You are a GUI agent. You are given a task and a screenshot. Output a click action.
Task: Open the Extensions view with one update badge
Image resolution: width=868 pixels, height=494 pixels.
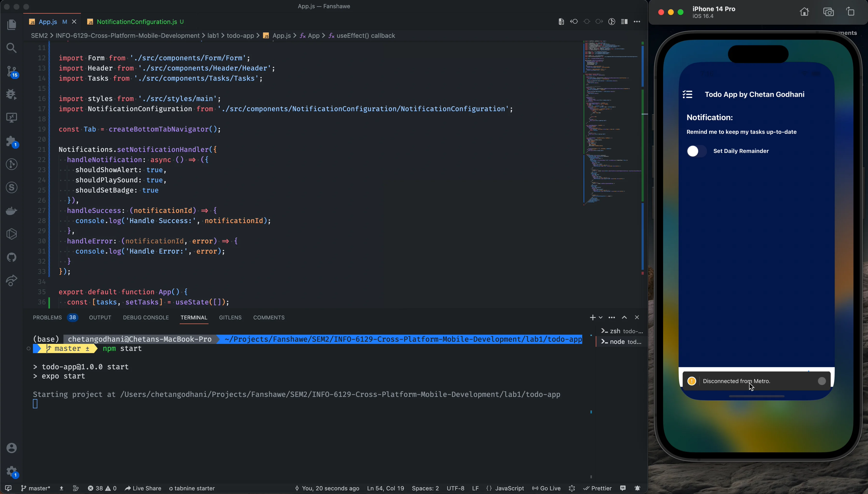(12, 141)
